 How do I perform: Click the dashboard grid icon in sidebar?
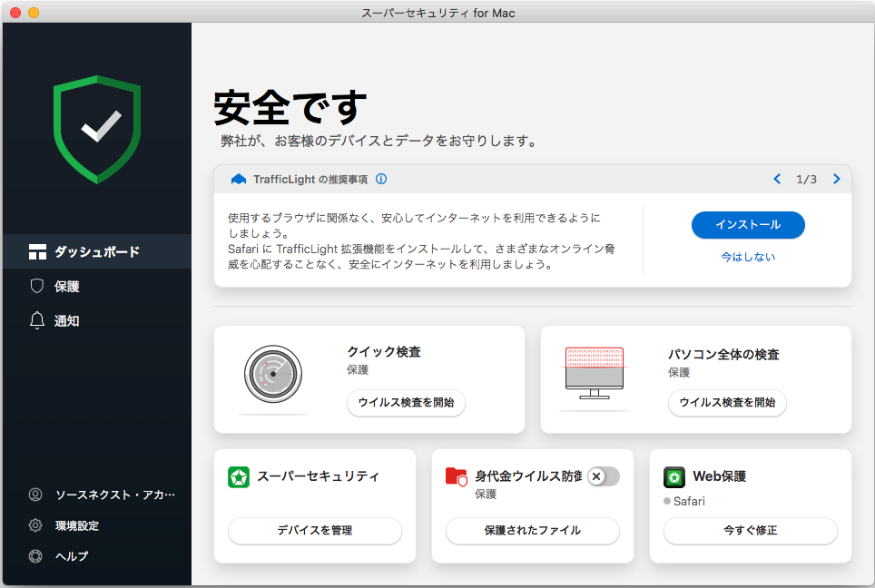(x=37, y=251)
